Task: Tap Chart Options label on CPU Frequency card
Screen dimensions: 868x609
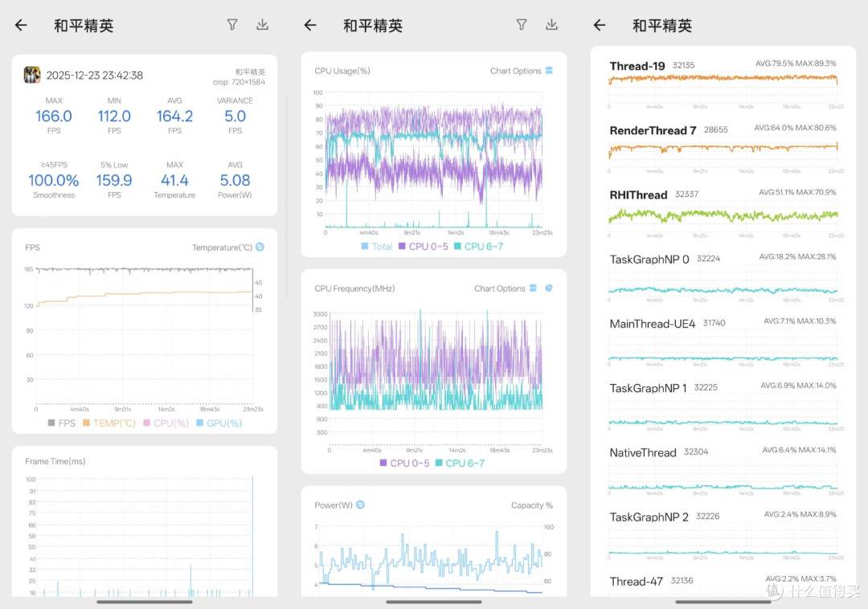Action: (x=499, y=288)
